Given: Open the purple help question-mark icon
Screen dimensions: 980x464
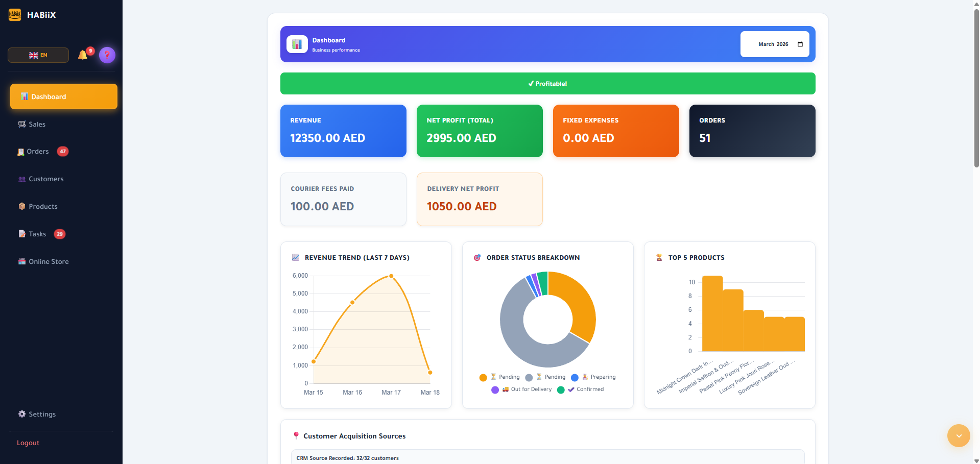Looking at the screenshot, I should pyautogui.click(x=107, y=55).
